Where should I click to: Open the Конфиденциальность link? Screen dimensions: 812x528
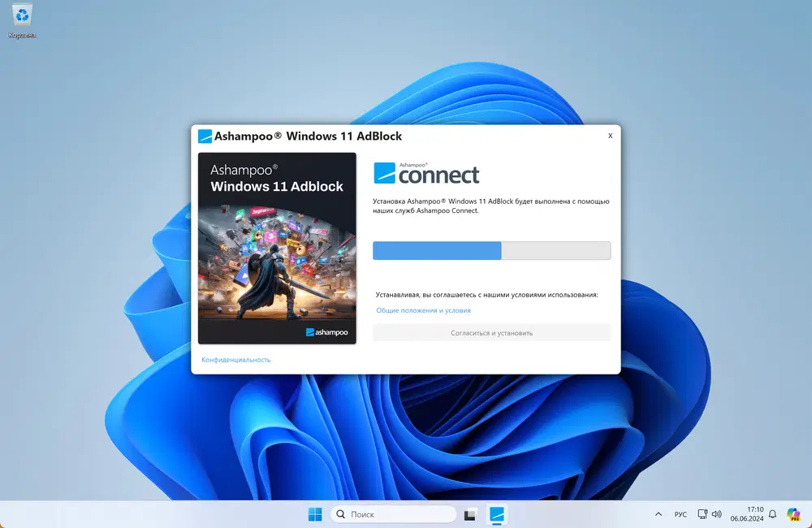tap(235, 360)
